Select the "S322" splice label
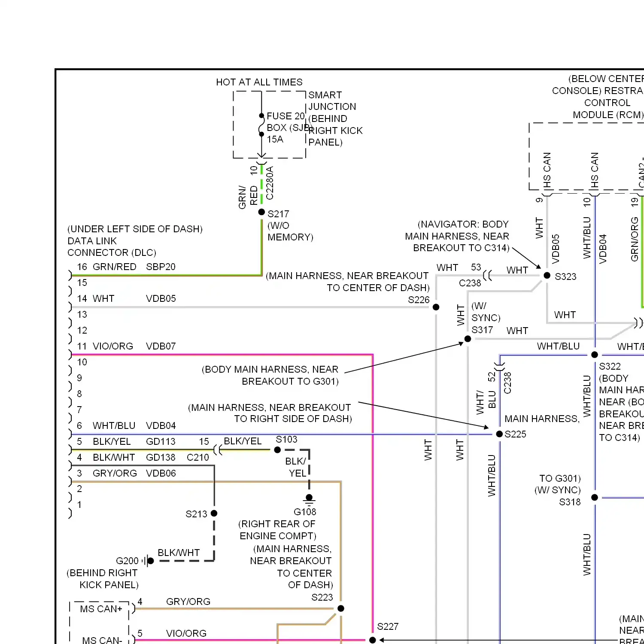Viewport: 644px width, 644px height. pyautogui.click(x=610, y=366)
